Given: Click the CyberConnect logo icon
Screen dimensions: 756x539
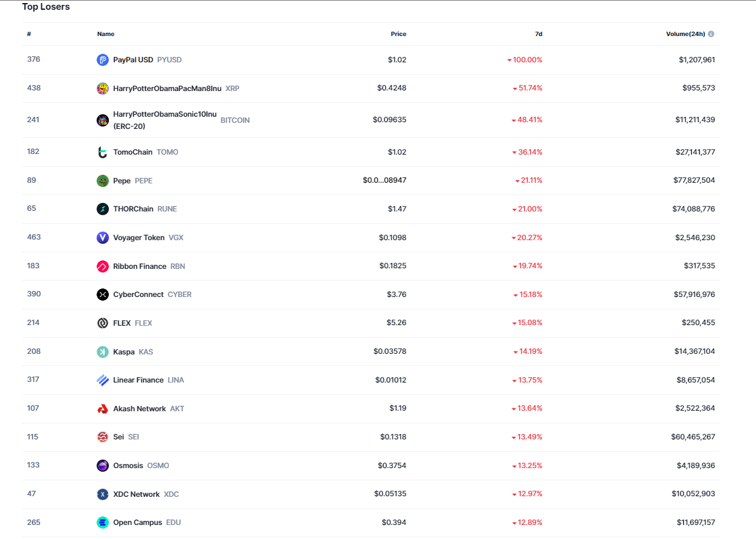Looking at the screenshot, I should (103, 295).
